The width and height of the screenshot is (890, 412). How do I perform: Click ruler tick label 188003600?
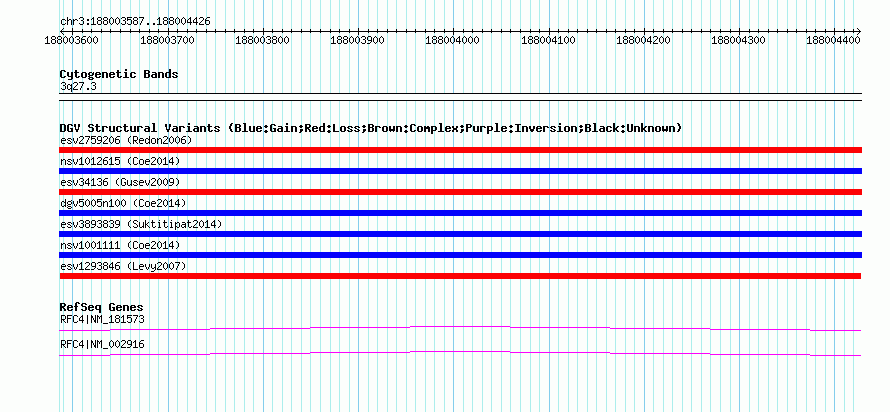tap(72, 40)
